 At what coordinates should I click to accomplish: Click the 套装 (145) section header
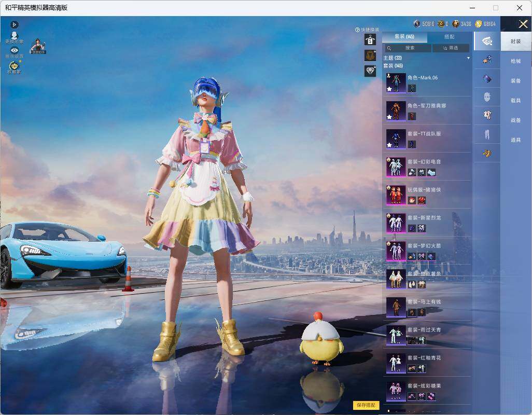tap(393, 66)
